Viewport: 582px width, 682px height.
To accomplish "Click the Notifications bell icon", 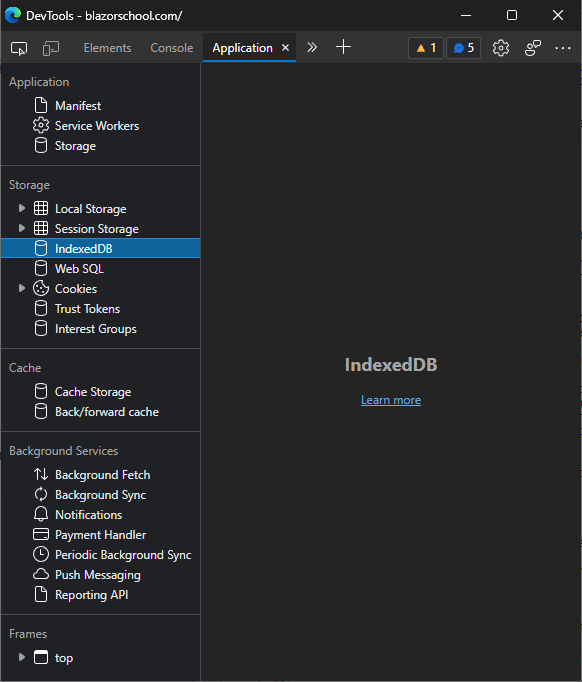I will 41,515.
